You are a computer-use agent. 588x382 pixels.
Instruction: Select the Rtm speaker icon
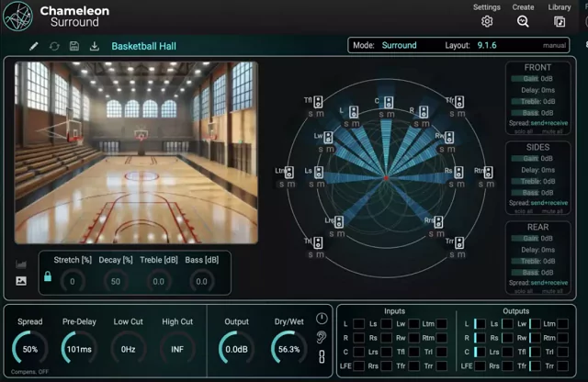coord(488,173)
